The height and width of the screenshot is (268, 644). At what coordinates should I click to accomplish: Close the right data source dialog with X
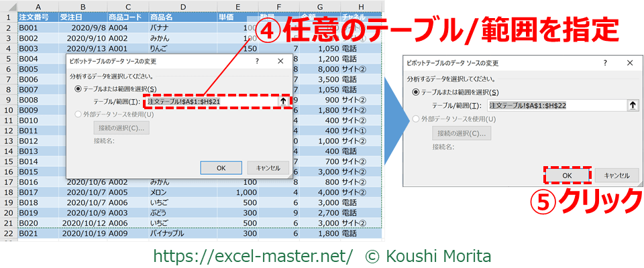[629, 62]
